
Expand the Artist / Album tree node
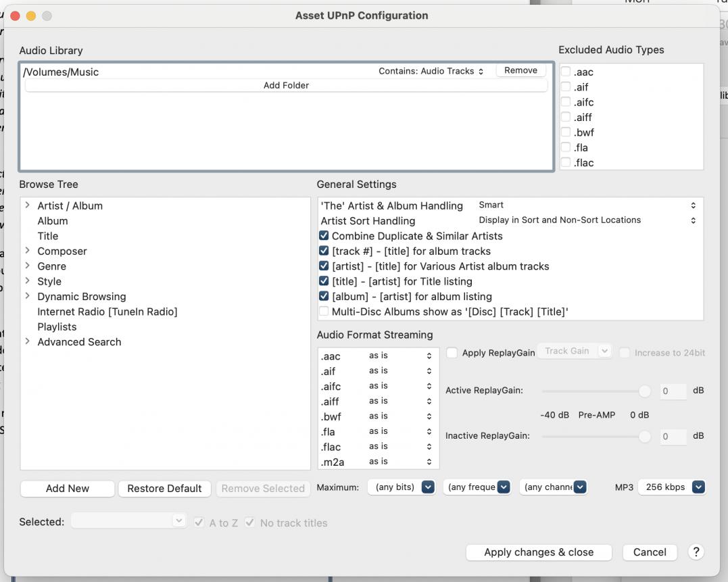[x=27, y=205]
